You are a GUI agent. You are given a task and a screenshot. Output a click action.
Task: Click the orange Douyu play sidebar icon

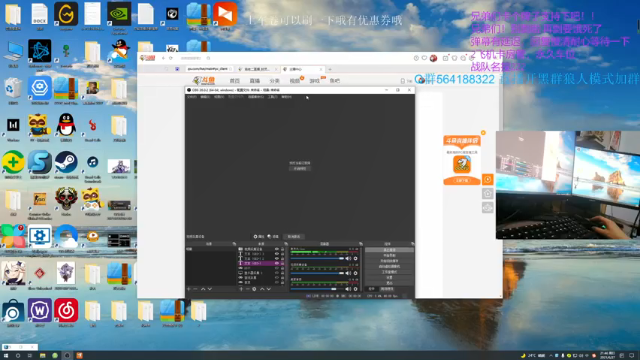click(487, 179)
